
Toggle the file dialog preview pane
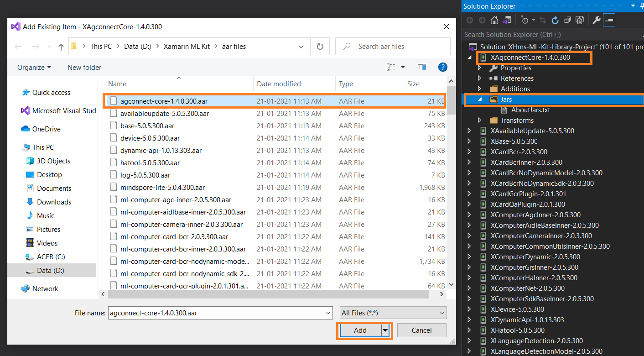422,67
